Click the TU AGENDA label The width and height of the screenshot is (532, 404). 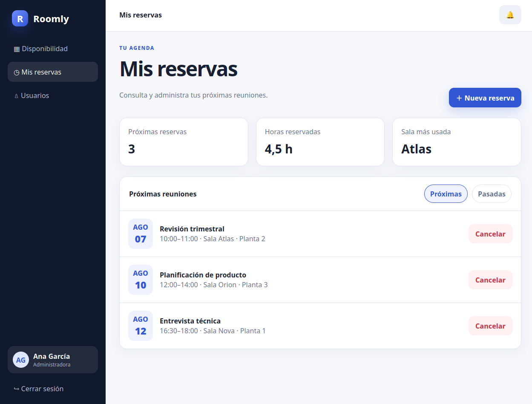click(x=137, y=48)
